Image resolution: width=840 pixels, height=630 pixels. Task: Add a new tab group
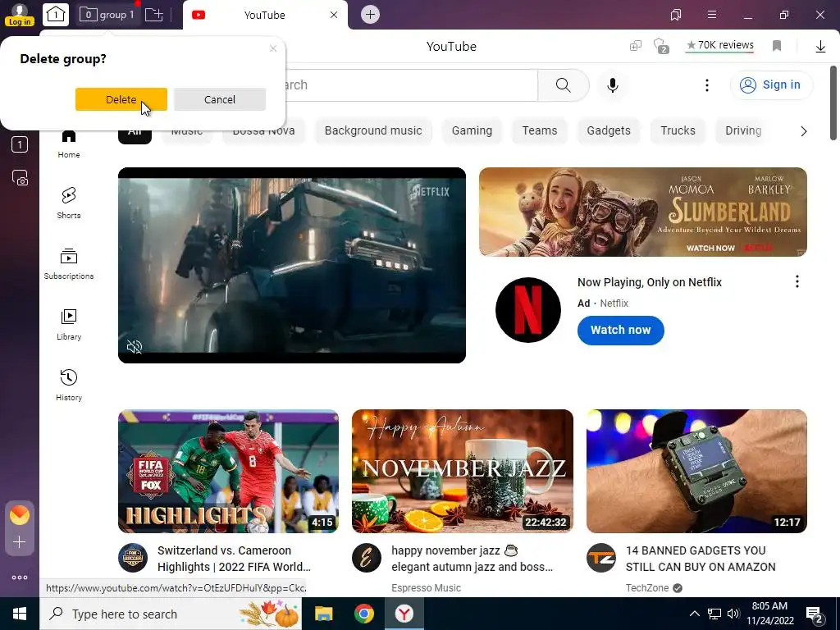(x=154, y=15)
